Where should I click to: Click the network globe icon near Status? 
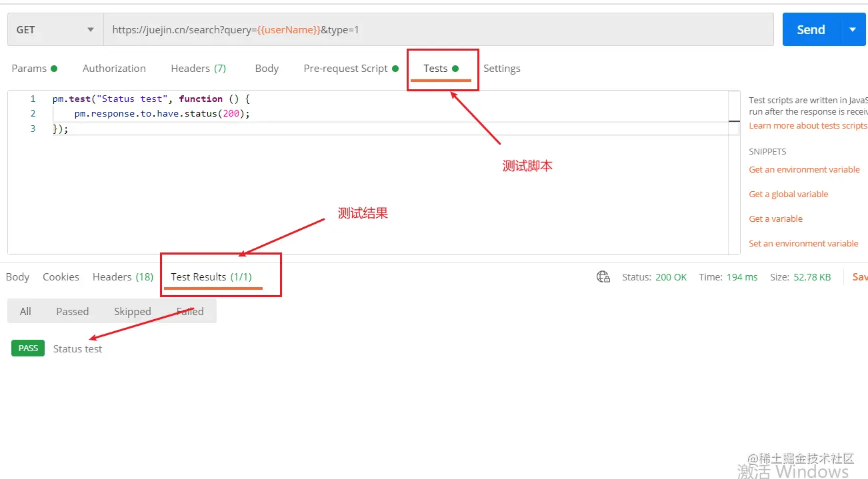pos(603,277)
